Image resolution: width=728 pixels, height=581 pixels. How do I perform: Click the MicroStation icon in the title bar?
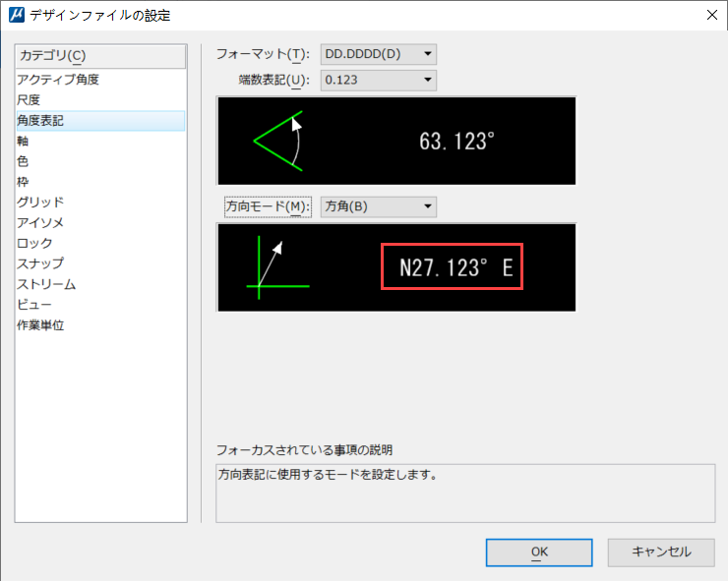(x=17, y=15)
